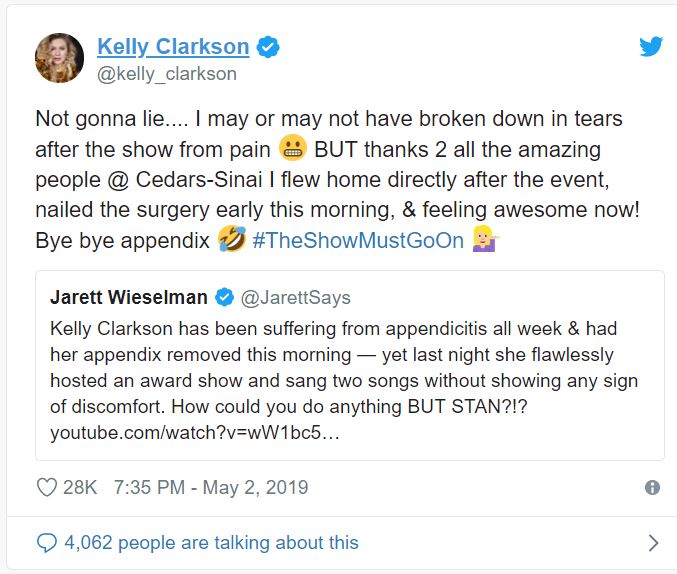677x574 pixels.
Task: Open "4,062 people are talking about this"
Action: point(211,543)
